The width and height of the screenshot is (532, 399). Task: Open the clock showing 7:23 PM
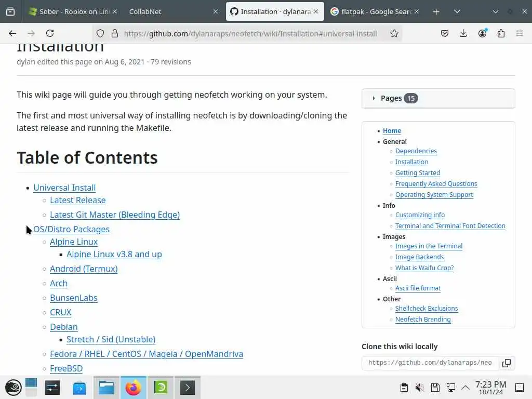coord(490,388)
